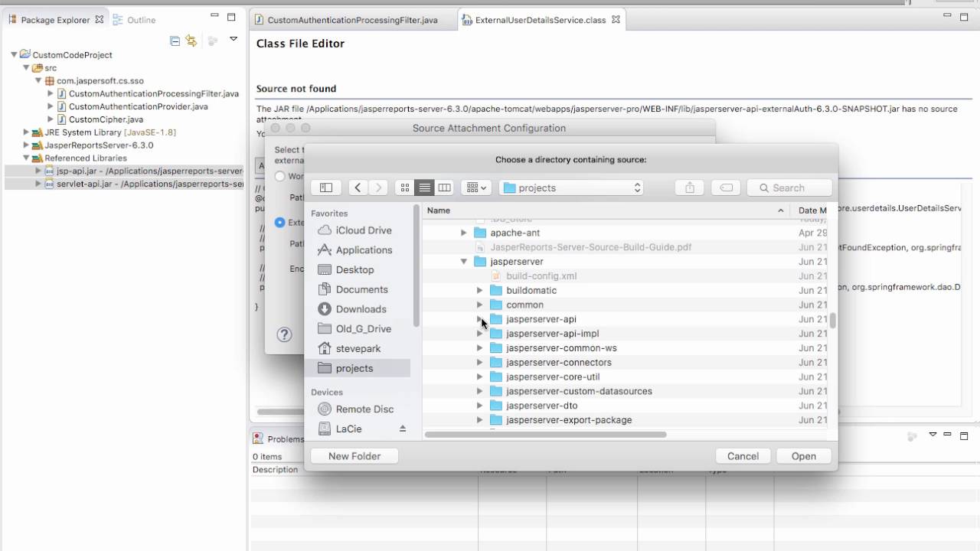Switch file dialog to column view
Screen dimensions: 980x551
[x=444, y=187]
